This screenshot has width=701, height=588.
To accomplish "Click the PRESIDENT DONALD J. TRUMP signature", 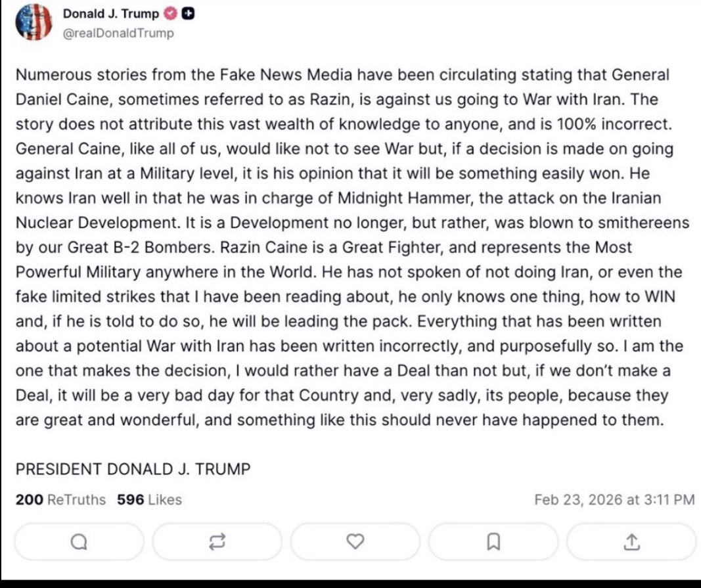I will click(133, 469).
